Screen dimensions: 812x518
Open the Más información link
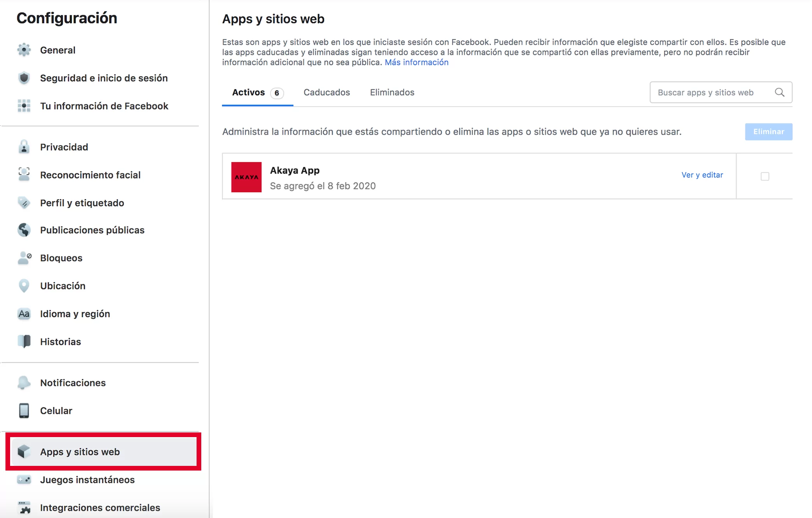coord(417,62)
